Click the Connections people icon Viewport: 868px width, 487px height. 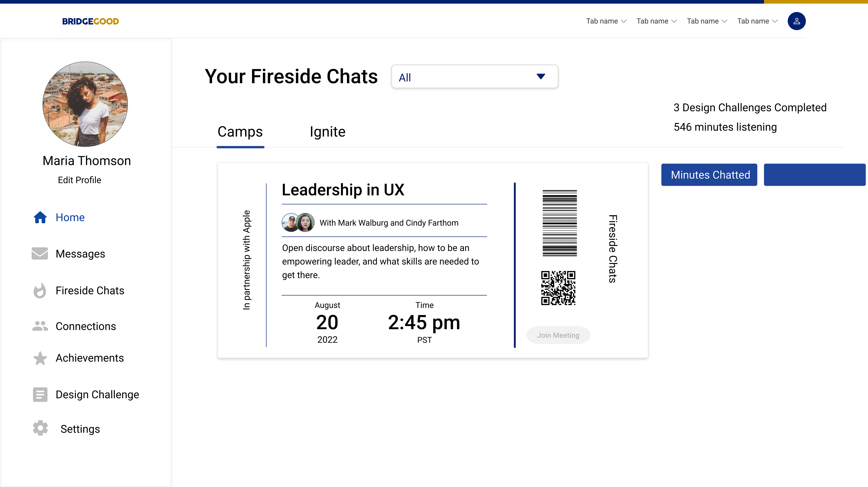(x=40, y=326)
